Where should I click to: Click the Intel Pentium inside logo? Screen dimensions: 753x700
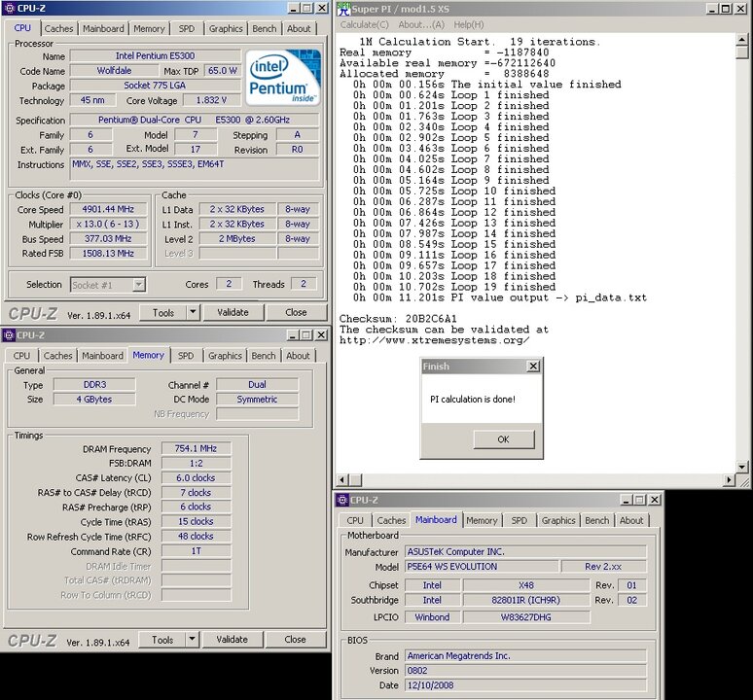(x=283, y=77)
